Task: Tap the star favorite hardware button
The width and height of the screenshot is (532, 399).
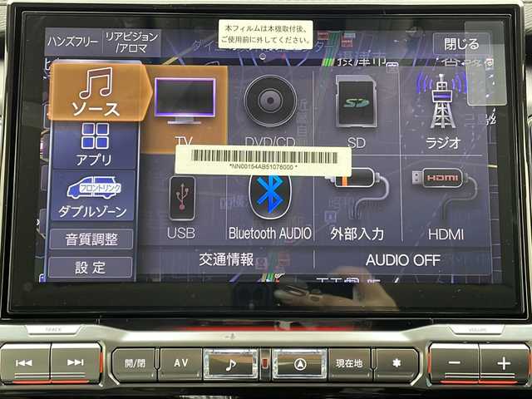Action: pos(396,364)
